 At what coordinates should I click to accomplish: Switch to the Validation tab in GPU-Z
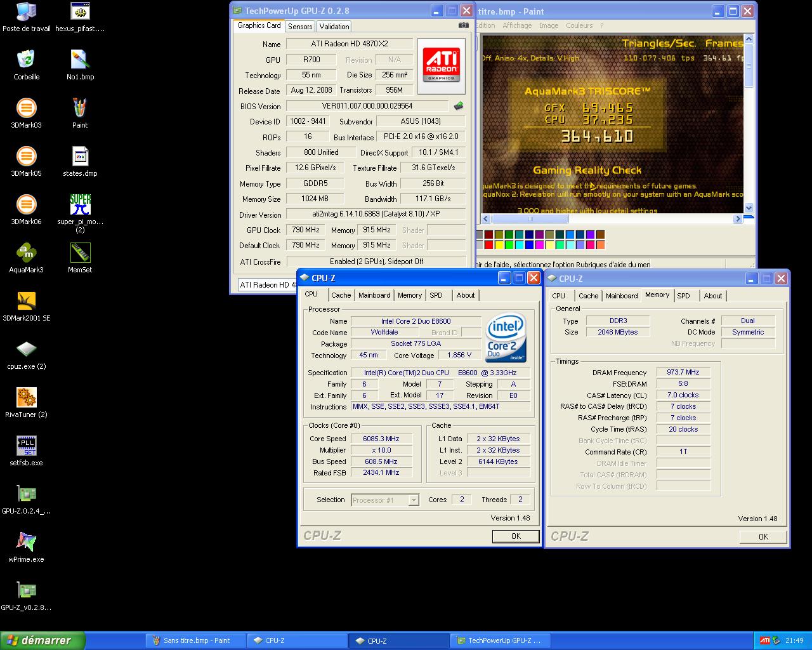(x=334, y=27)
